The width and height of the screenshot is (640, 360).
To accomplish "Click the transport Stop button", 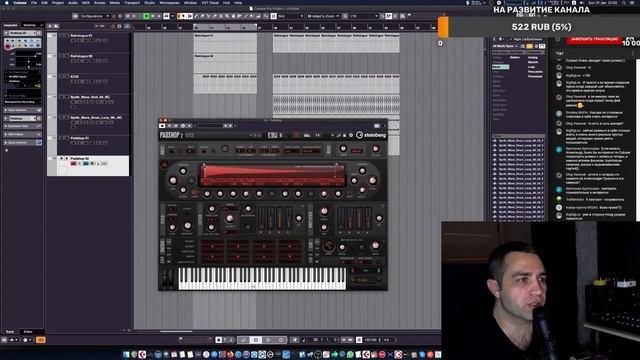I will tap(256, 340).
